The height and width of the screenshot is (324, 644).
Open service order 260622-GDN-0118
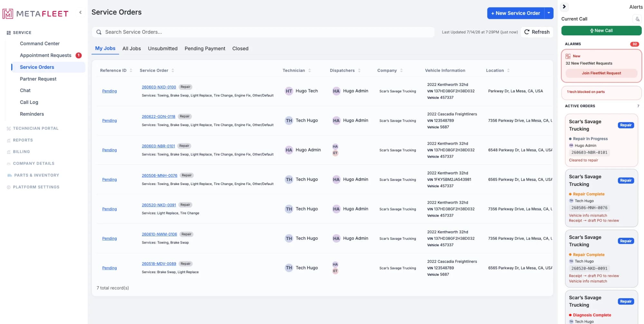(158, 117)
